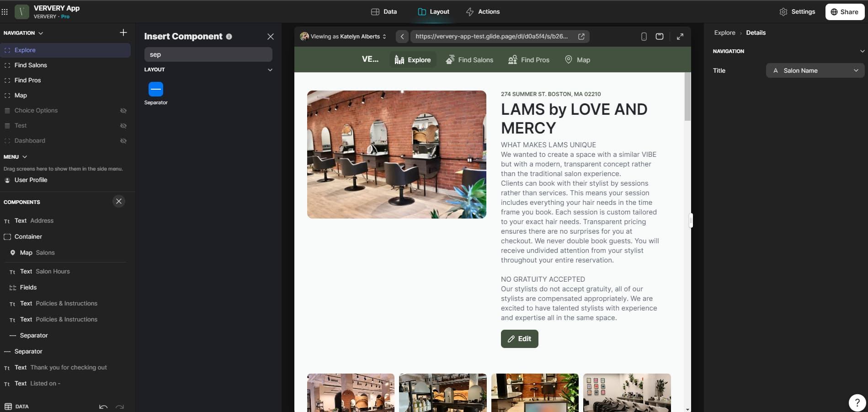Image resolution: width=868 pixels, height=412 pixels.
Task: Switch preview to tablet view
Action: point(660,37)
